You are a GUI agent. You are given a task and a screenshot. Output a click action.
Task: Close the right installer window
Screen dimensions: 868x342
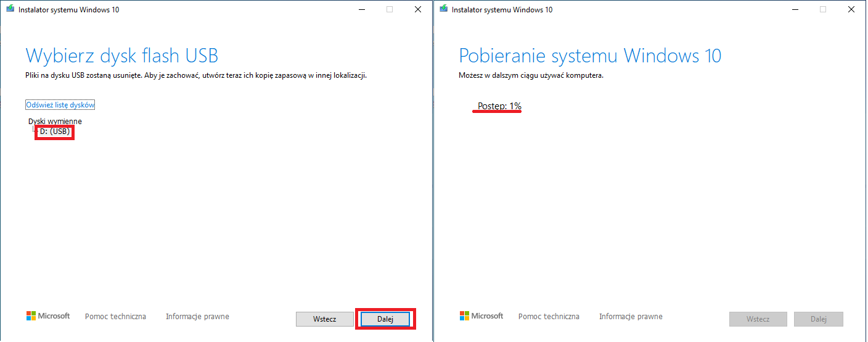[x=852, y=9]
